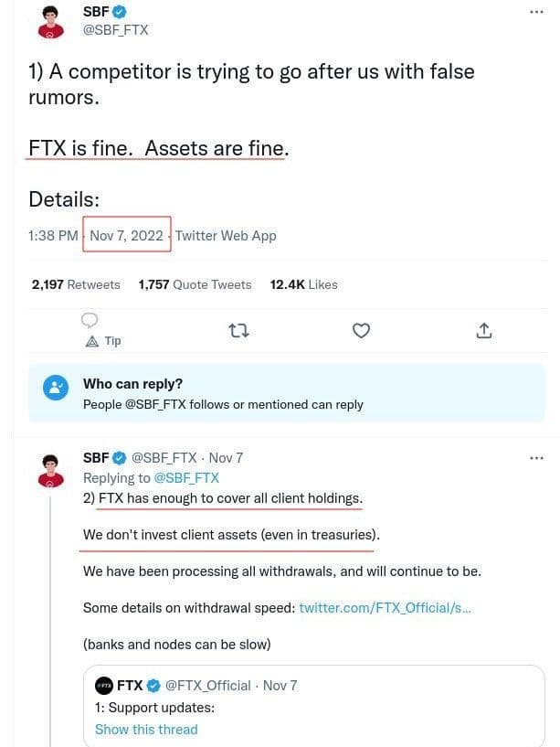560x747 pixels.
Task: View the 12.4K Likes list
Action: [303, 284]
